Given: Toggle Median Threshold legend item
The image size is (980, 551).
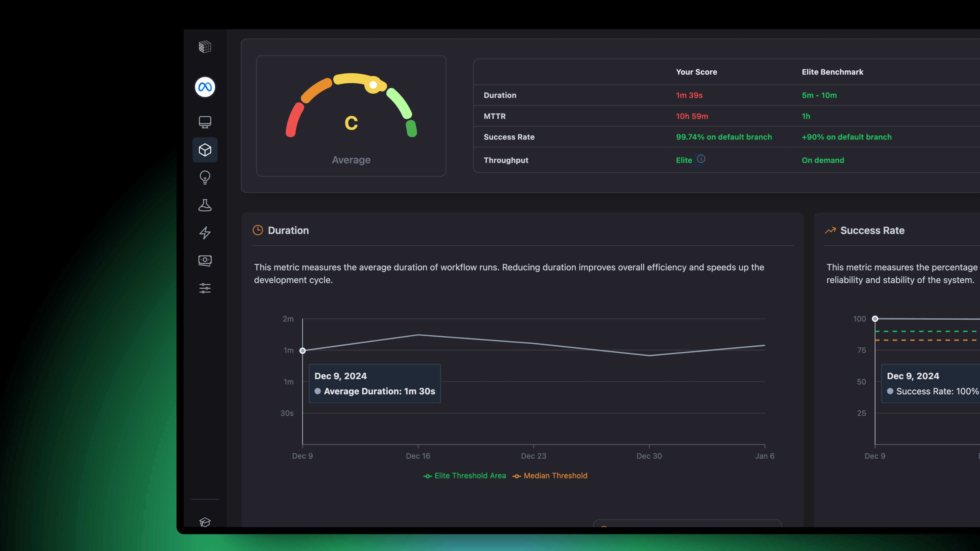Looking at the screenshot, I should coord(550,476).
